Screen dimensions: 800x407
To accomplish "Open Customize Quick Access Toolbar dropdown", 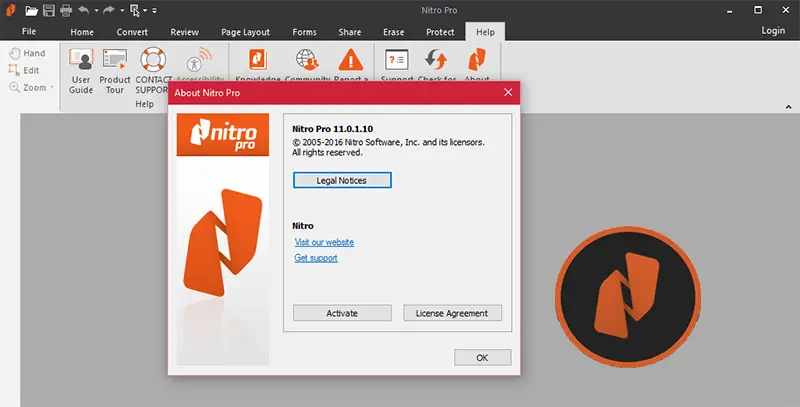I will click(x=154, y=11).
